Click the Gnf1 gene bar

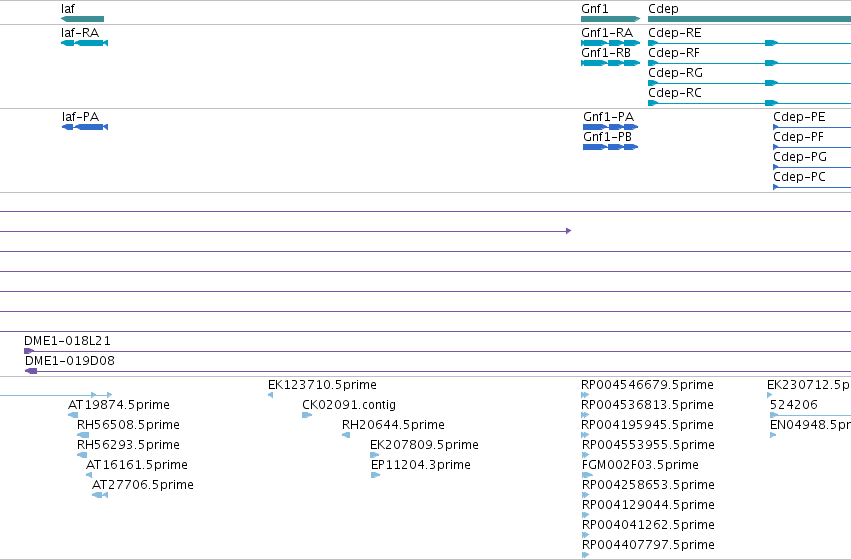(611, 19)
